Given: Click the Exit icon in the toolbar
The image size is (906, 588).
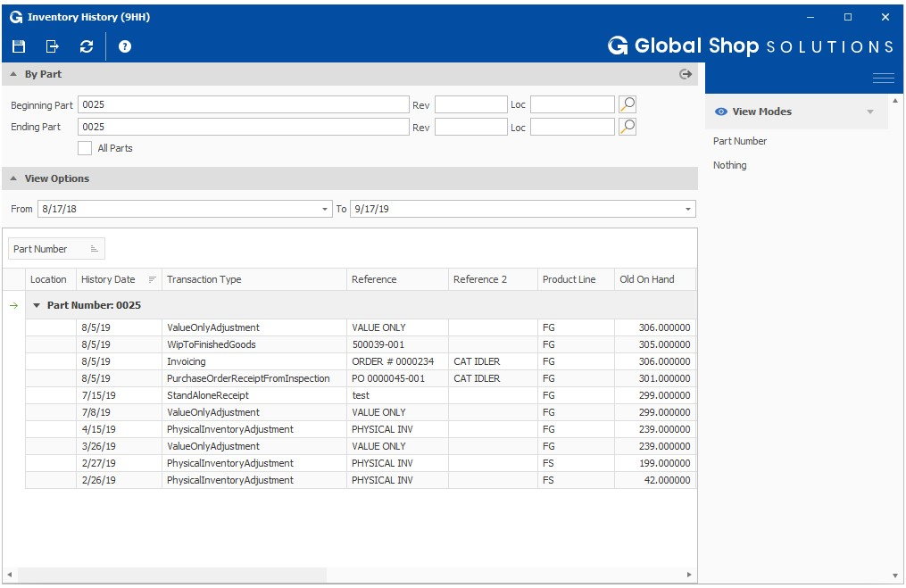Looking at the screenshot, I should point(53,46).
